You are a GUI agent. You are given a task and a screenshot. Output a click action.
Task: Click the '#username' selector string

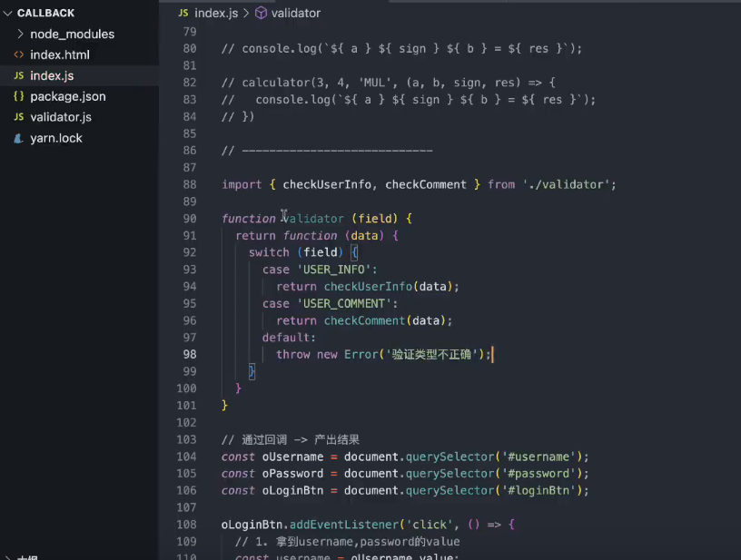538,457
